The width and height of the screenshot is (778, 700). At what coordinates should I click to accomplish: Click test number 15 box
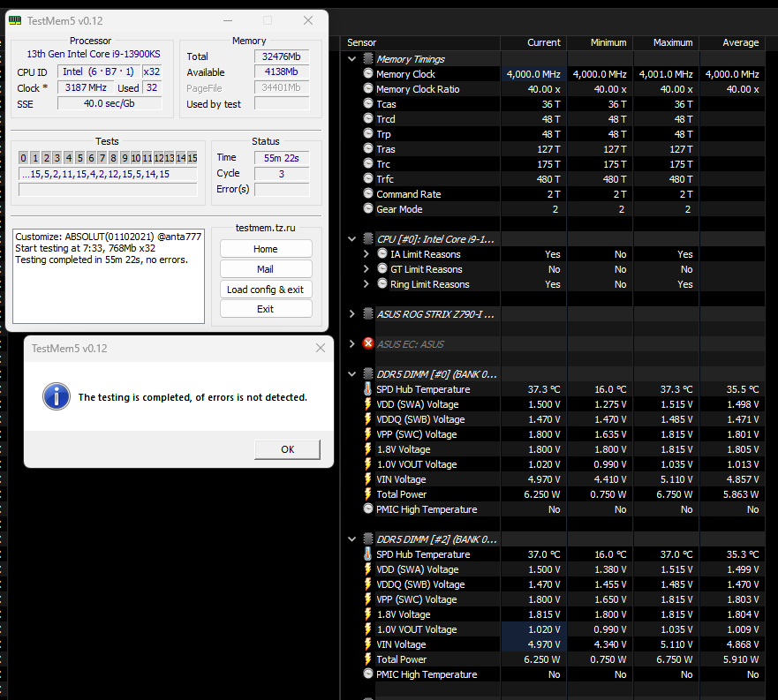pos(193,158)
